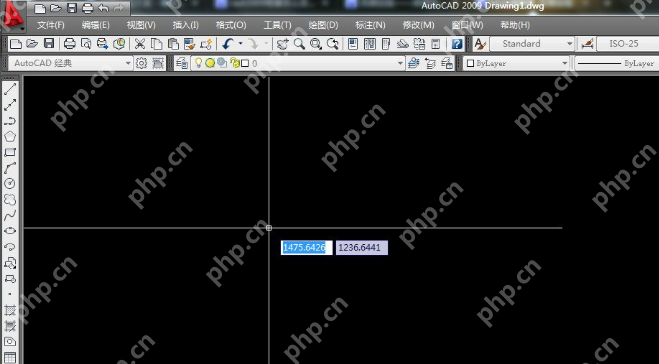Screen dimensions: 659x364
Task: Click the layer 0 color swatch square
Action: (245, 63)
